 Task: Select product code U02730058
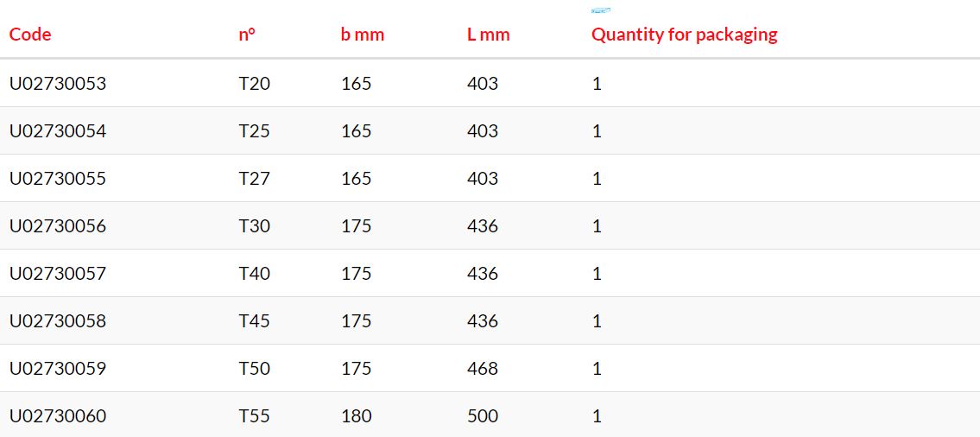pyautogui.click(x=58, y=320)
